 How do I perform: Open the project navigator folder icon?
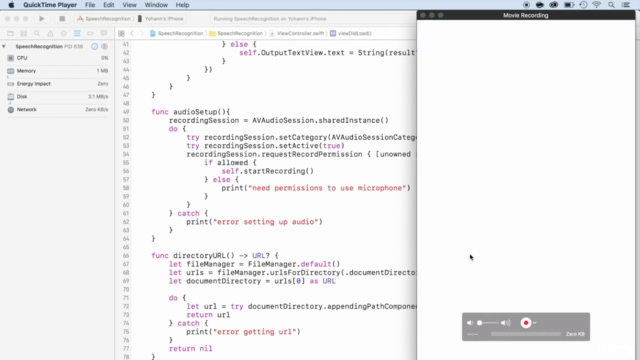[10, 33]
